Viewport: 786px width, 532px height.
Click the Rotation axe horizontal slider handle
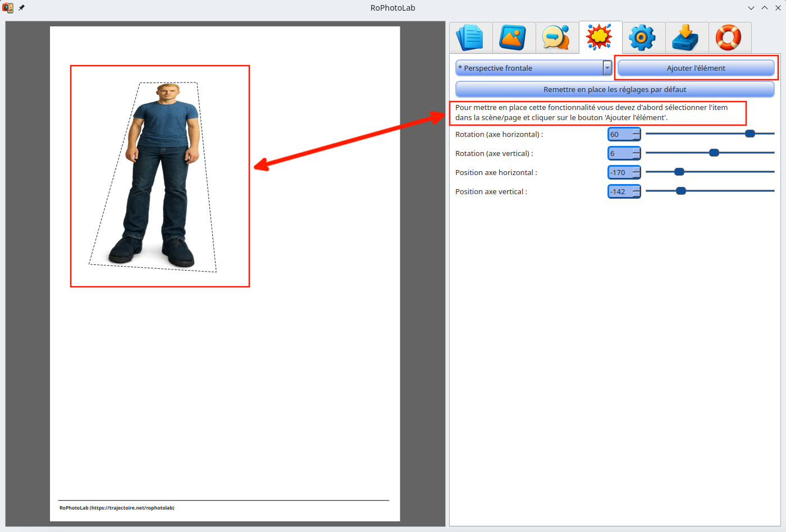tap(750, 134)
